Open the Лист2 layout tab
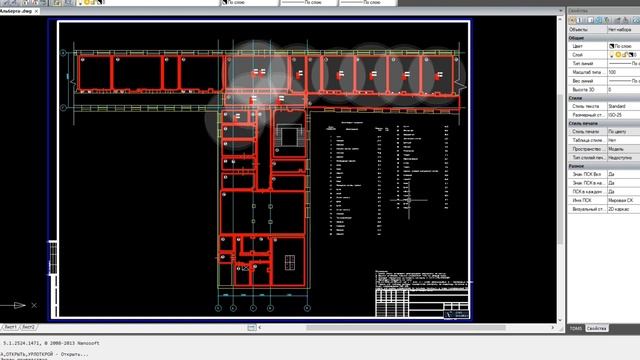 click(29, 327)
